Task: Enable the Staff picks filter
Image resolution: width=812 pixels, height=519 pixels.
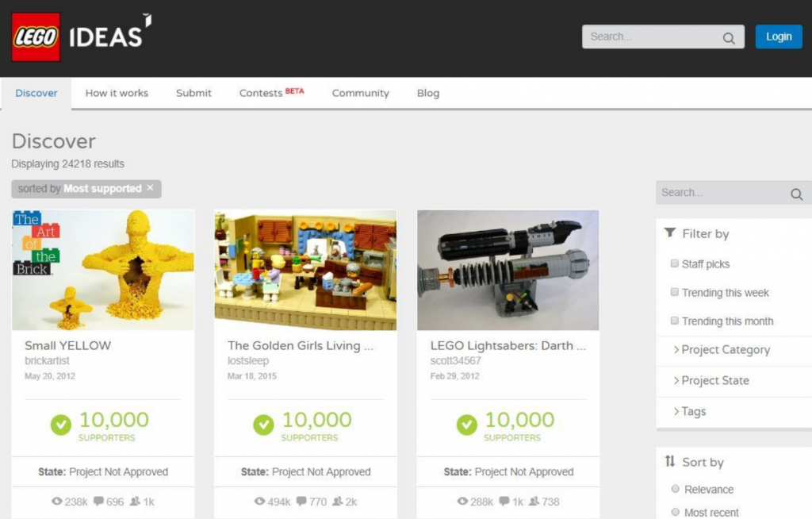Action: (x=674, y=263)
